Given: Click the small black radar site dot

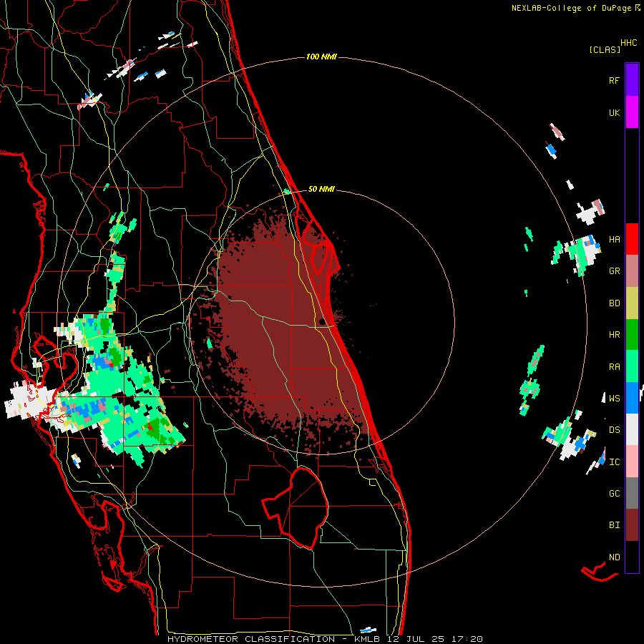Looking at the screenshot, I should 323,321.
